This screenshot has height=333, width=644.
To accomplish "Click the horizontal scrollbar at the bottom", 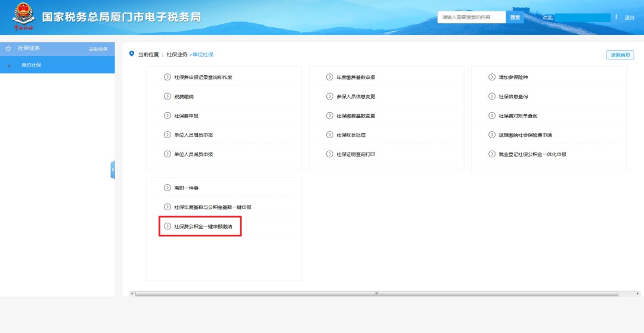I will click(376, 294).
